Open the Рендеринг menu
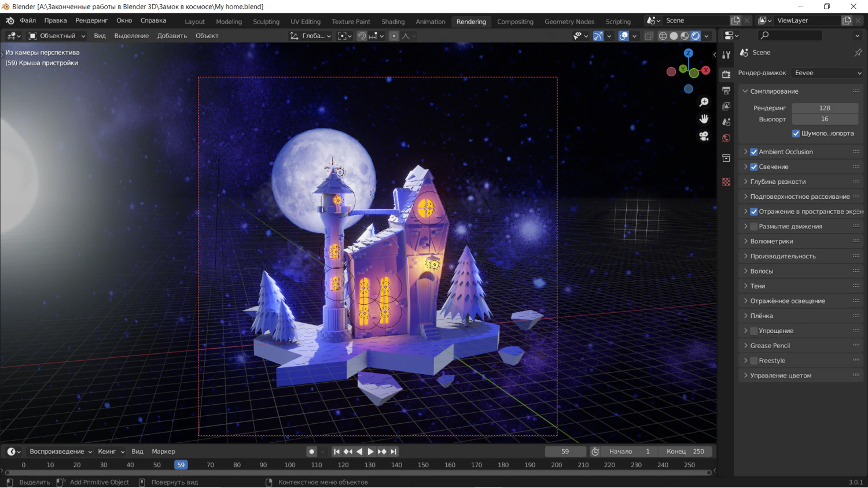The width and height of the screenshot is (868, 488). click(91, 21)
